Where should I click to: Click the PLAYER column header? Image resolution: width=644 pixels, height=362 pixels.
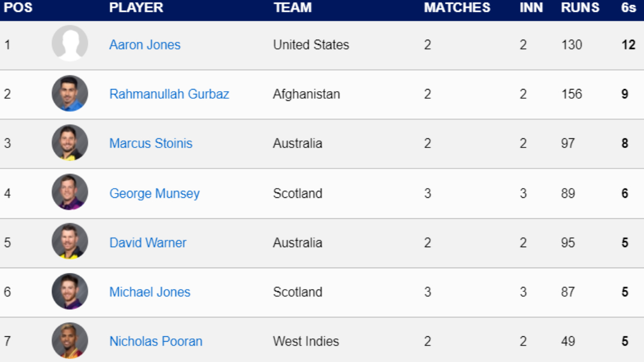point(136,8)
